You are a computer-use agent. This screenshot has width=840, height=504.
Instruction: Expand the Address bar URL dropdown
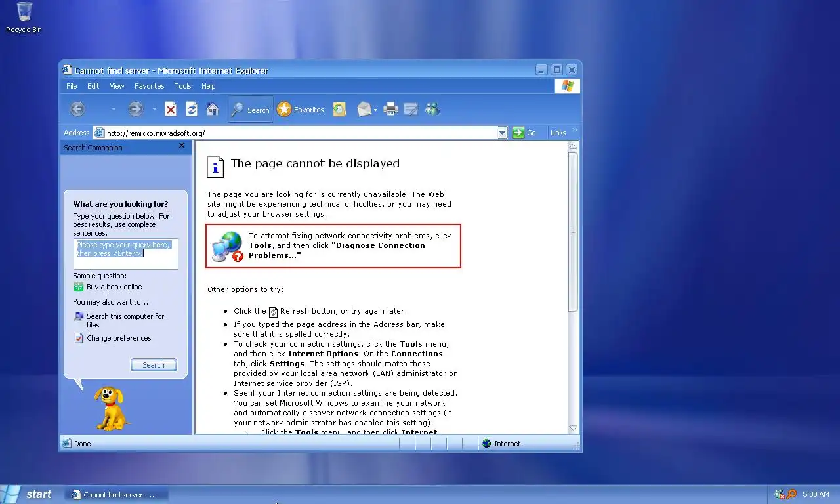tap(502, 133)
